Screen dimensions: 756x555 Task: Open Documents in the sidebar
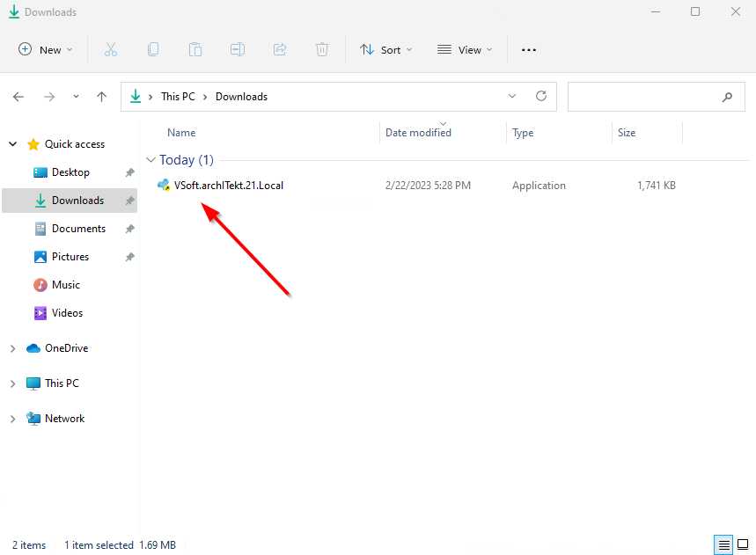click(78, 229)
